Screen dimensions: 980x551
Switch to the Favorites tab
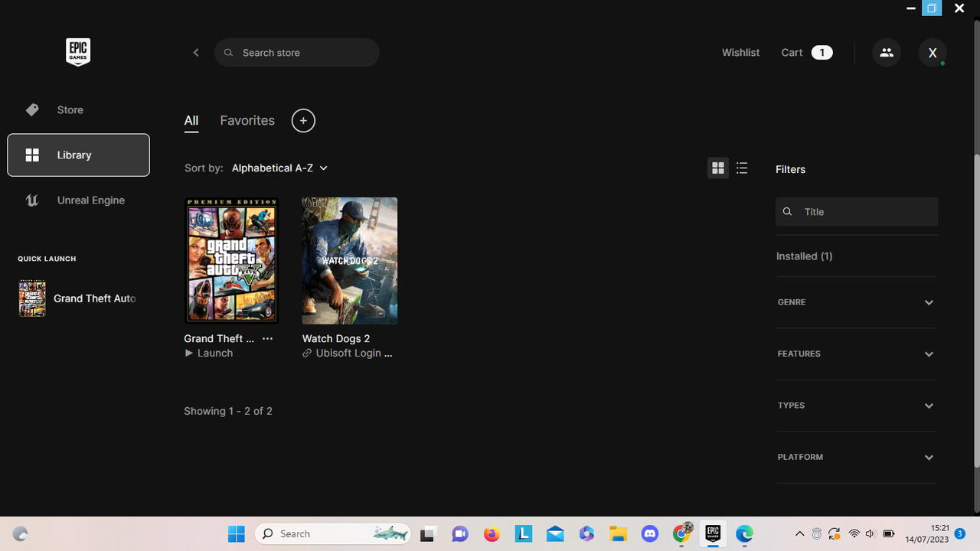pos(247,121)
